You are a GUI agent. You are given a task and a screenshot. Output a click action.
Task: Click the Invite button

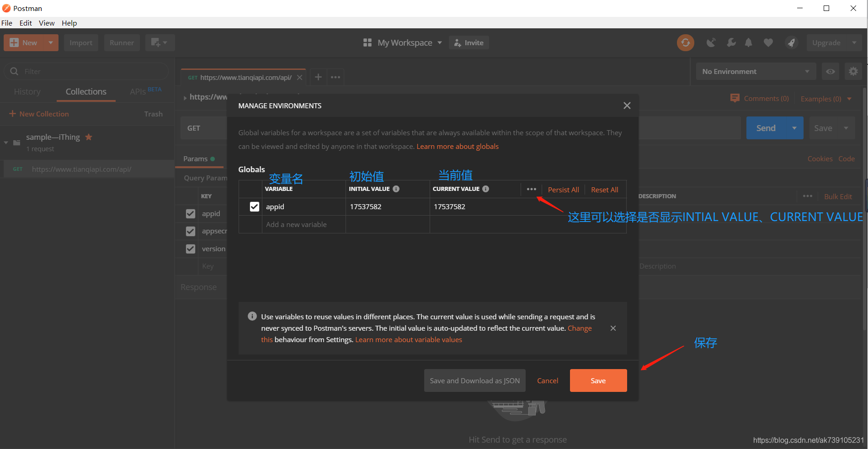pyautogui.click(x=469, y=42)
